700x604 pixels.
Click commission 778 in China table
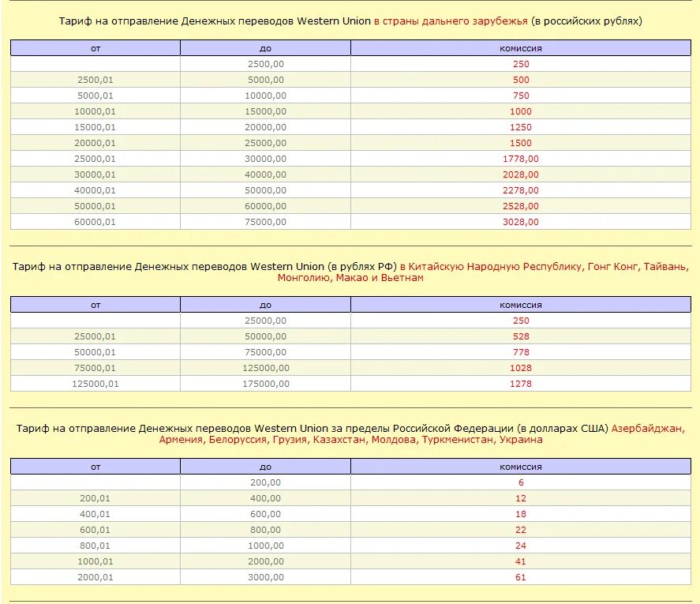(x=521, y=352)
